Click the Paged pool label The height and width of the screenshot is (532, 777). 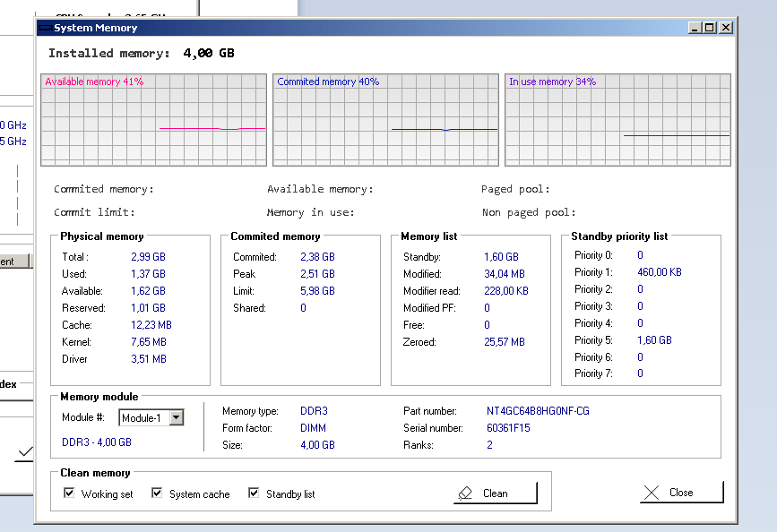click(515, 189)
